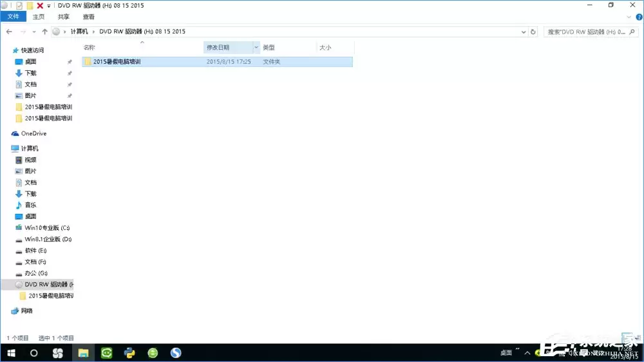Open 快速访问 in the navigation pane
This screenshot has height=362, width=644.
point(32,50)
